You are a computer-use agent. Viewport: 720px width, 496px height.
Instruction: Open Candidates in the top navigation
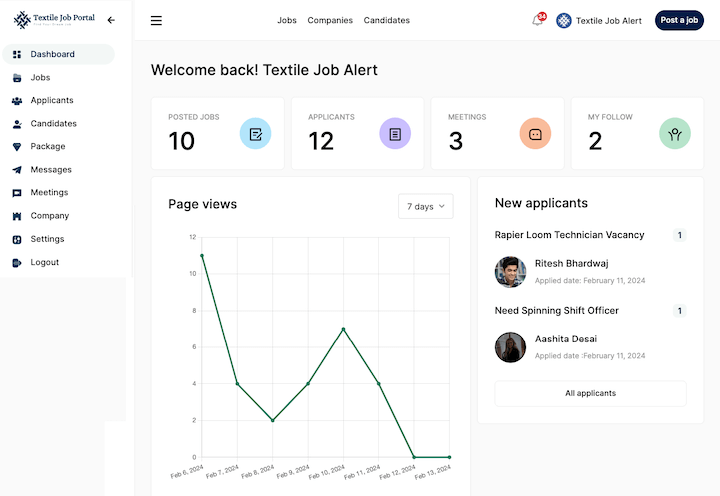(x=387, y=20)
